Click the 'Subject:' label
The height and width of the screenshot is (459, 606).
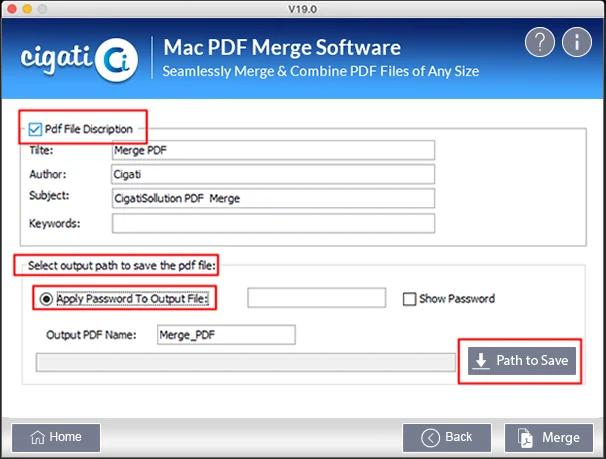point(49,196)
